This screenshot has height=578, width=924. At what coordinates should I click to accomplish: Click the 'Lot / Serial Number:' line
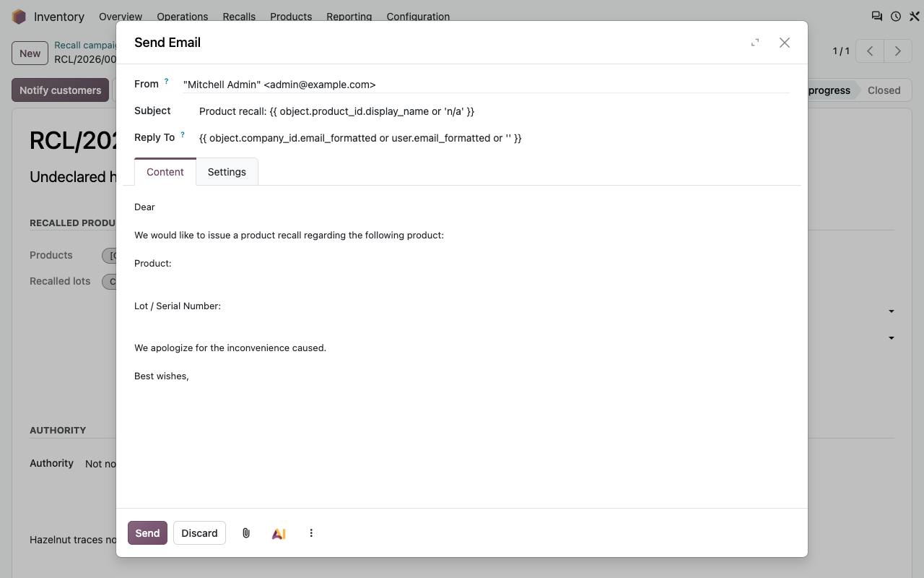click(x=178, y=306)
